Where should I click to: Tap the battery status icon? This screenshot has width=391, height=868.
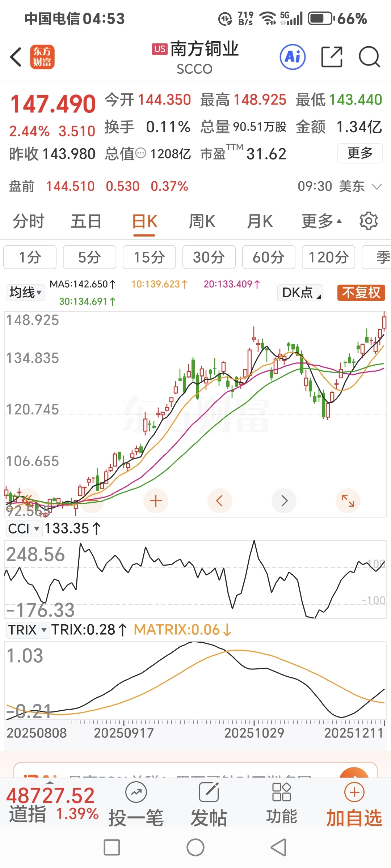(321, 18)
